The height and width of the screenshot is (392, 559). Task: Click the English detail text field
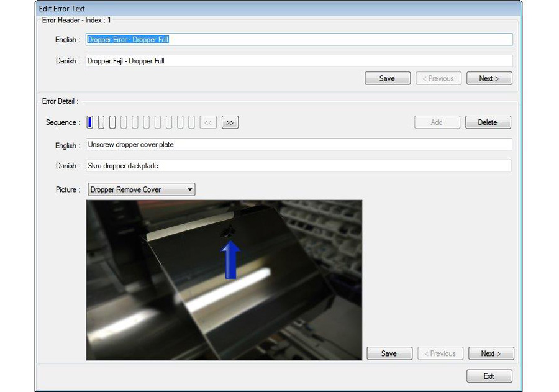[299, 145]
